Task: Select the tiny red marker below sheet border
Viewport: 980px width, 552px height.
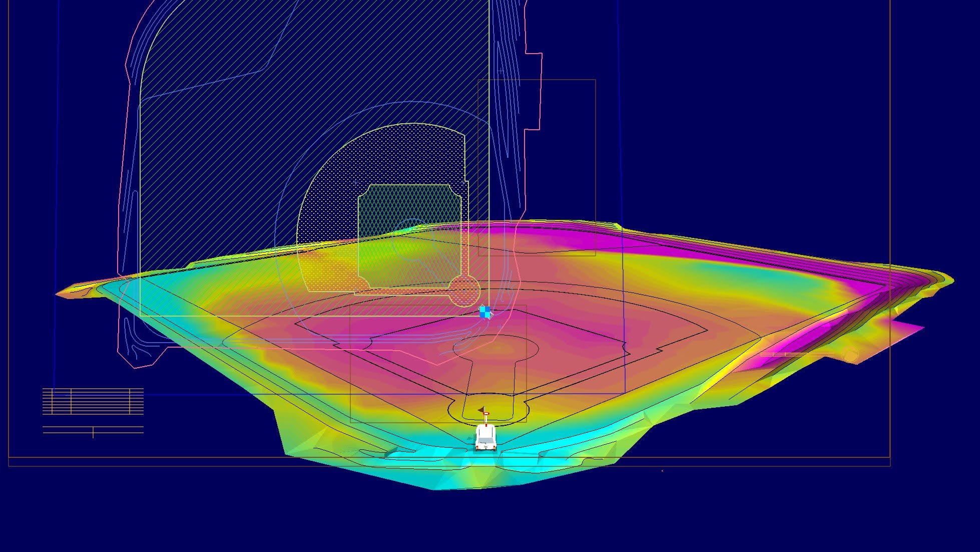Action: [x=662, y=471]
